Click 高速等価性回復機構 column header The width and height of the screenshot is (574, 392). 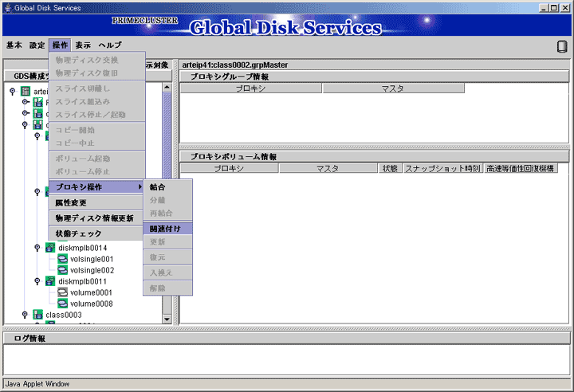(x=520, y=168)
